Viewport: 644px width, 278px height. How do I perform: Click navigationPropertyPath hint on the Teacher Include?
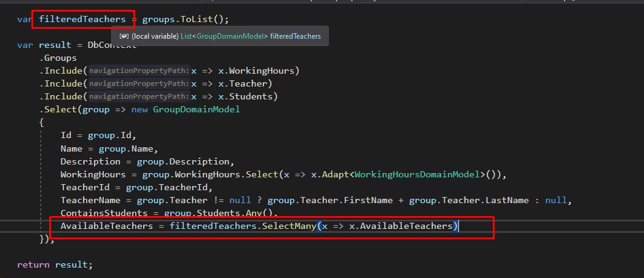tap(139, 83)
